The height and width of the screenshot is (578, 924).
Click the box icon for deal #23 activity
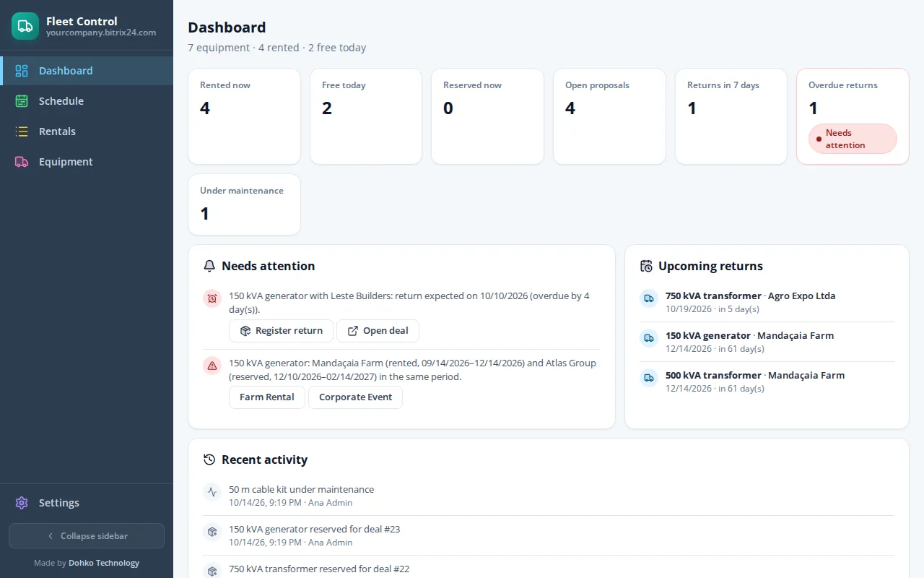point(212,531)
